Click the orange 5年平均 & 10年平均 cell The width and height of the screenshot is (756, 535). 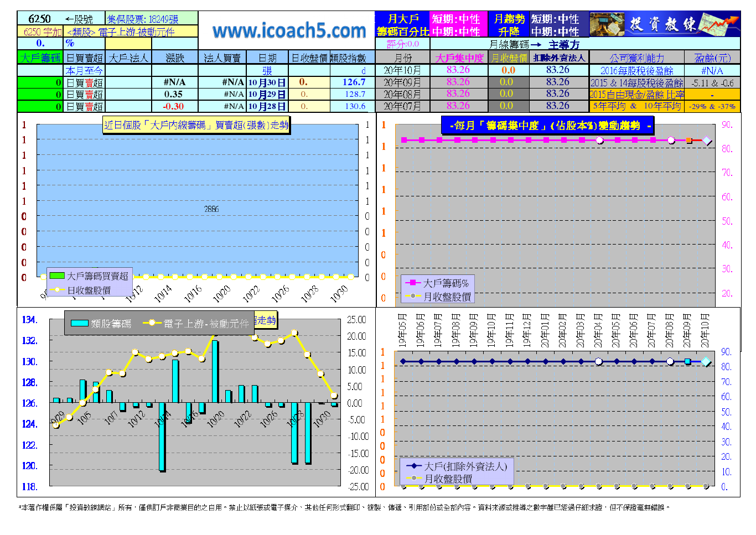pos(636,106)
